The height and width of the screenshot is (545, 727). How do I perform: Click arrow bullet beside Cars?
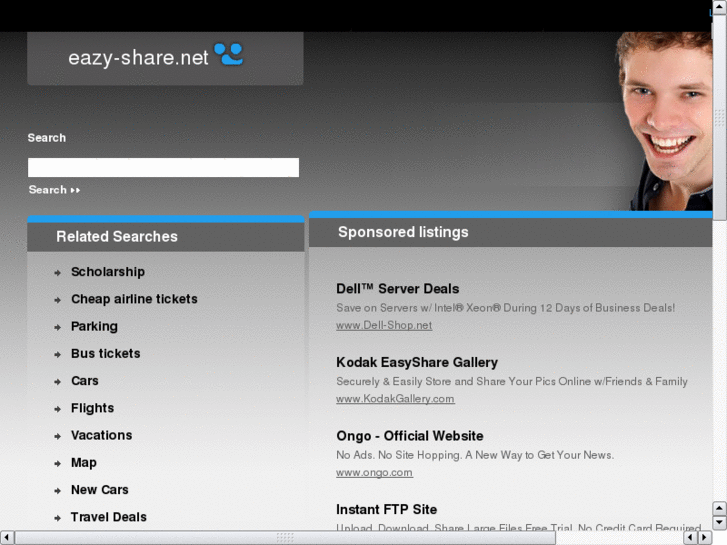coord(57,382)
